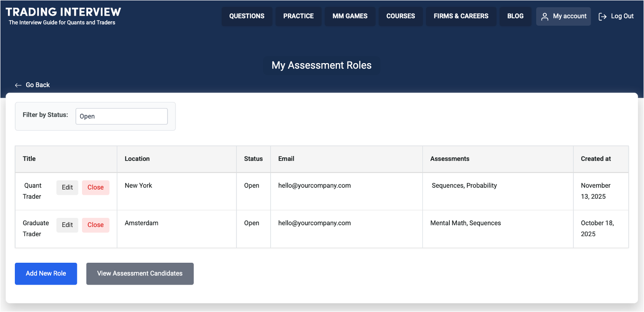The width and height of the screenshot is (644, 312).
Task: Edit the Quant Trader role
Action: pos(67,187)
